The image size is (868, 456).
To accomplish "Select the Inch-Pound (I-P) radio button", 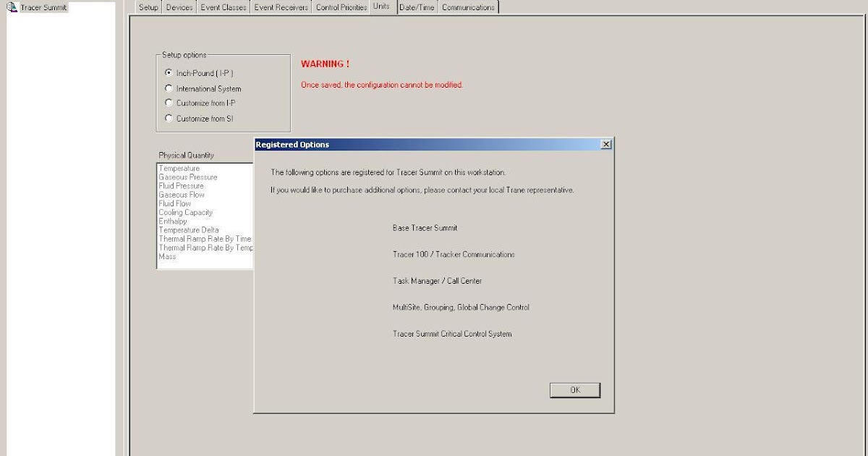I will 169,73.
